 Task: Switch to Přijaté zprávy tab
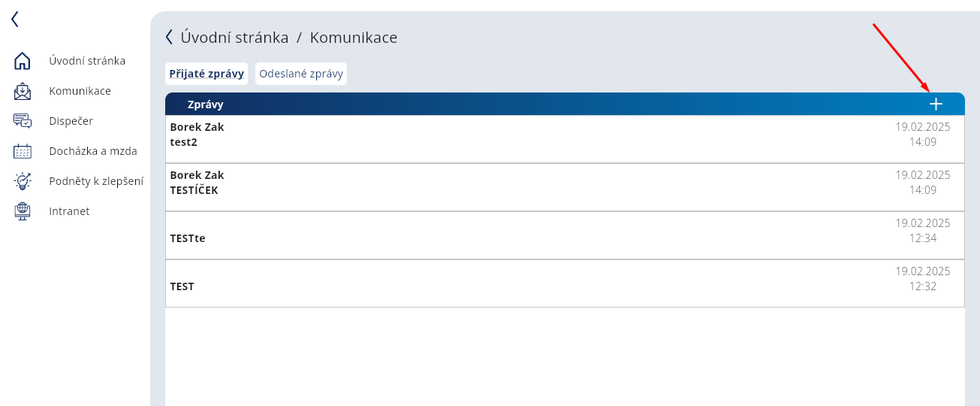(x=207, y=74)
